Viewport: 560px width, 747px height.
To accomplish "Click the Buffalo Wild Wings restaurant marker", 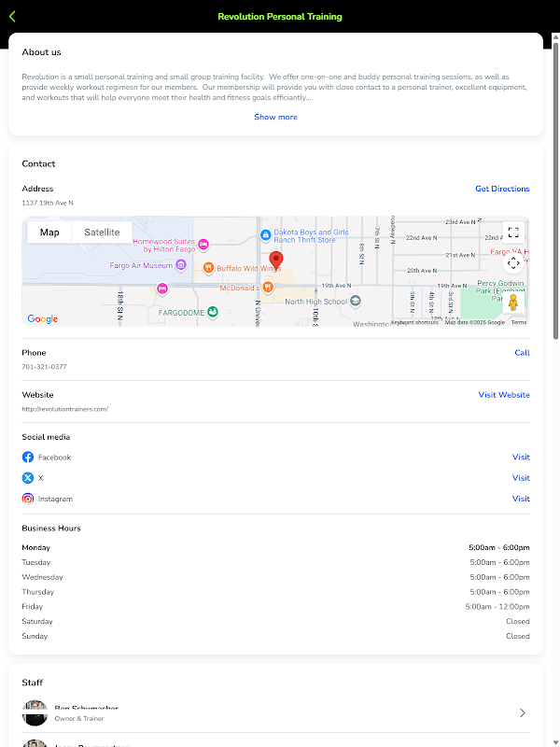I will [x=208, y=268].
